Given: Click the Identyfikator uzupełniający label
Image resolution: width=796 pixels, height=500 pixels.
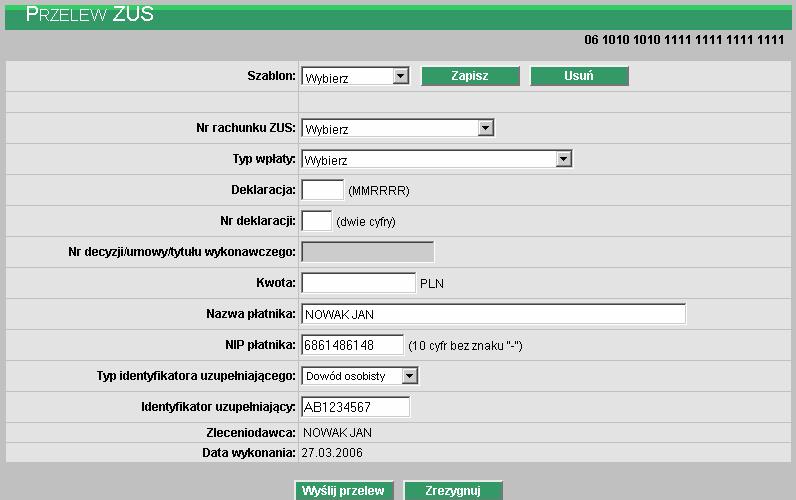Looking at the screenshot, I should pyautogui.click(x=218, y=407).
